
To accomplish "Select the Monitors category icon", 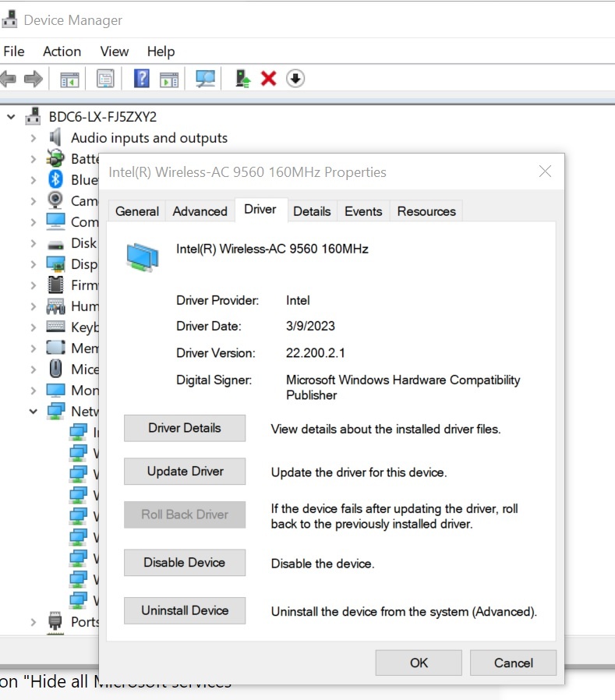I will (x=55, y=391).
